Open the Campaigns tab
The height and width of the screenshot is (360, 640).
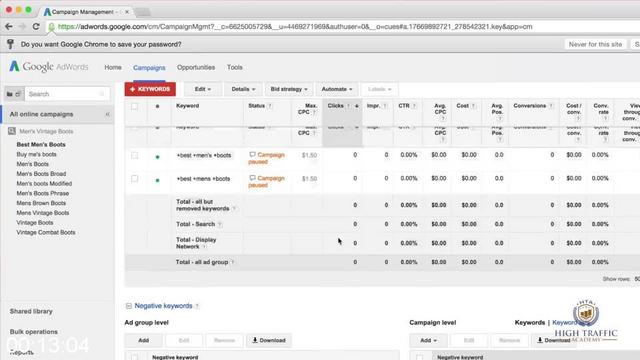(x=149, y=67)
